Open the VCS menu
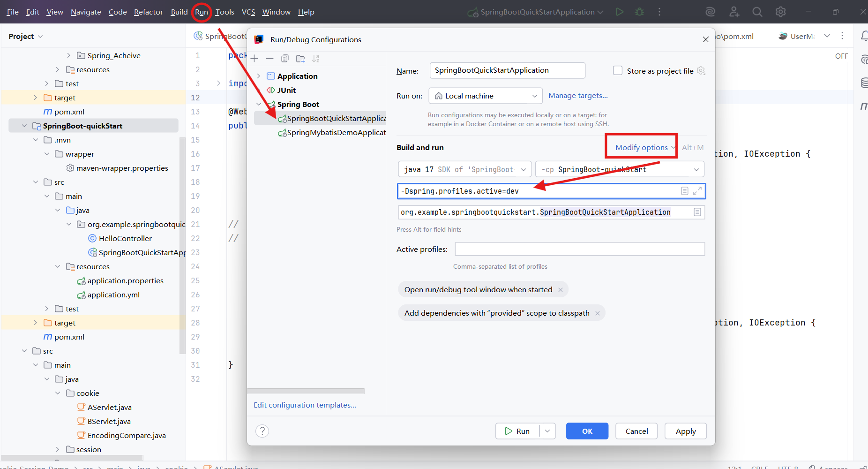868x469 pixels. tap(248, 12)
